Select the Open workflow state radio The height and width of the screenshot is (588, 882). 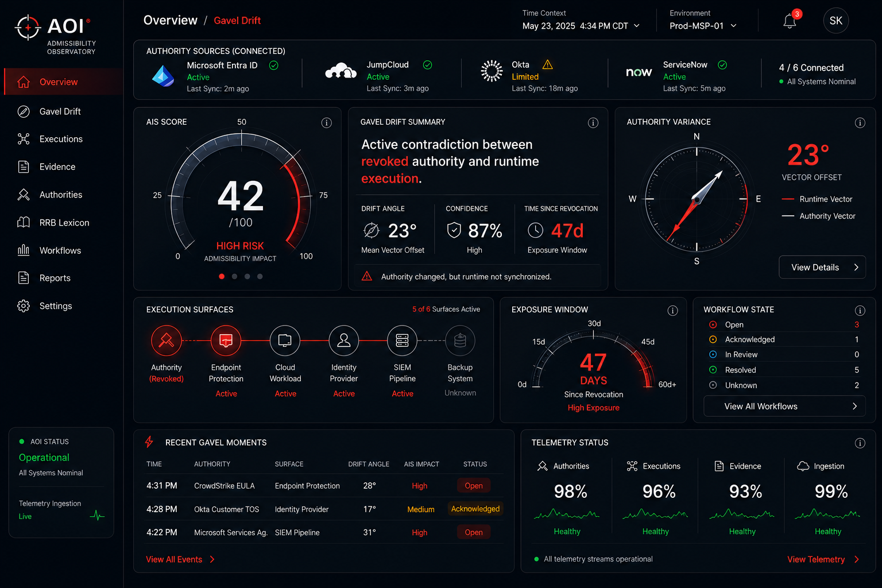713,324
